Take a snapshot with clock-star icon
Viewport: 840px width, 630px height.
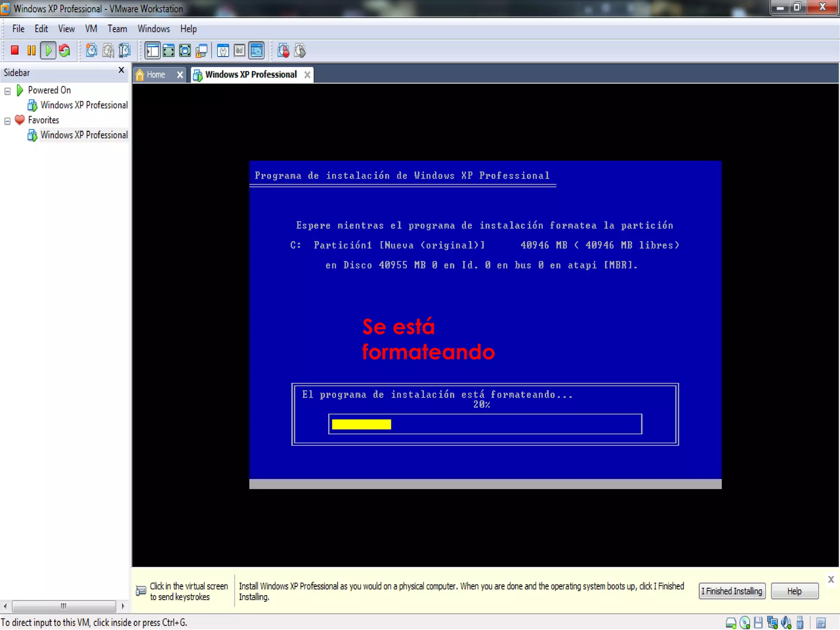[x=91, y=50]
